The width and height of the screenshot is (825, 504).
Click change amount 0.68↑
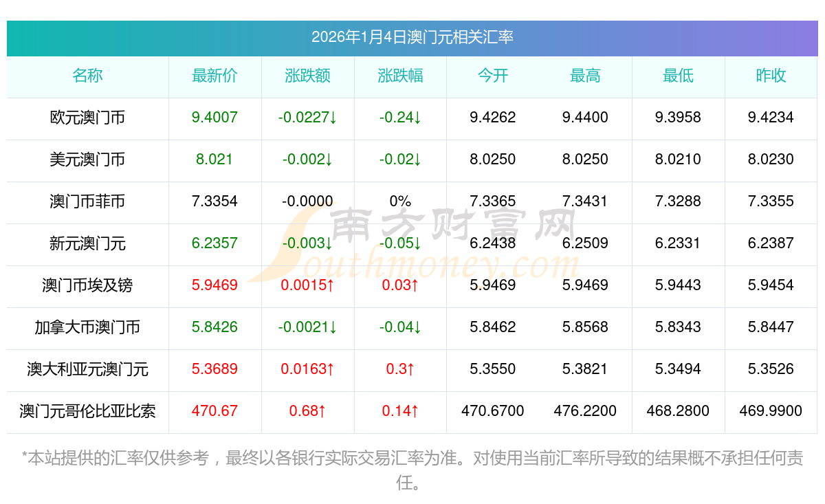click(x=307, y=411)
